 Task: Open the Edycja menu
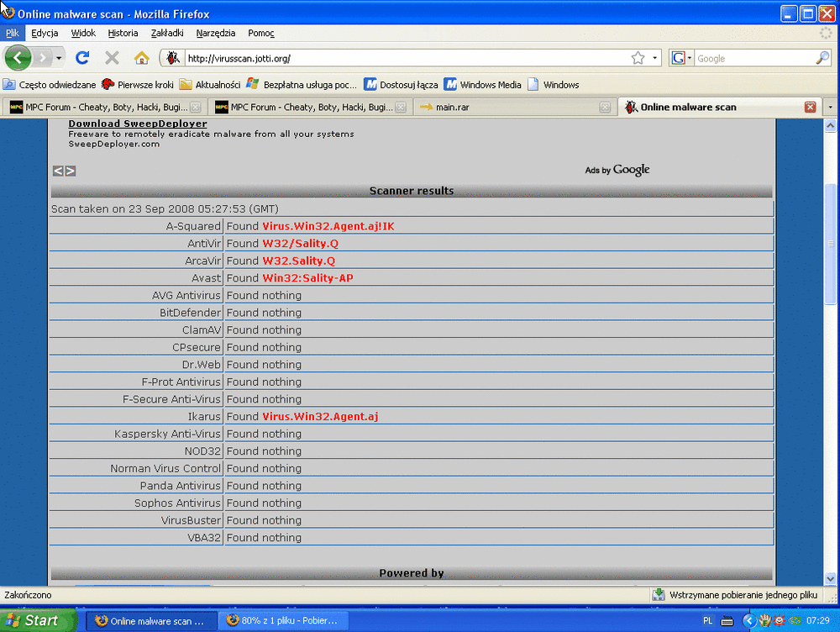click(x=45, y=34)
